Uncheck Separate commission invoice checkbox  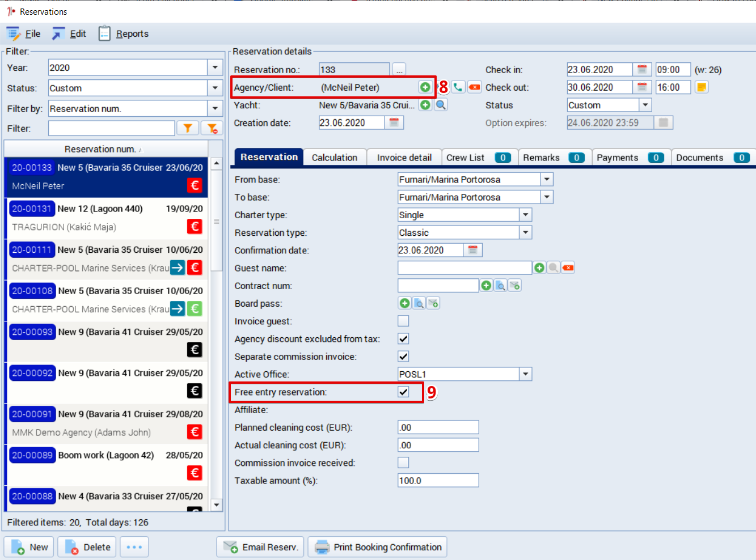[403, 356]
